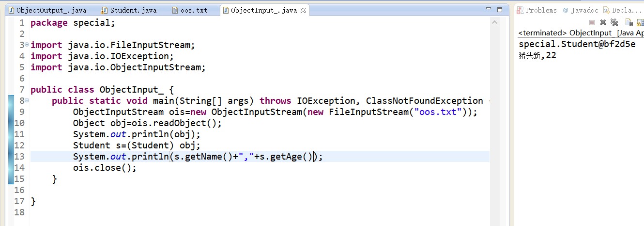
Task: Click the Javadoc '@' icon
Action: point(565,10)
